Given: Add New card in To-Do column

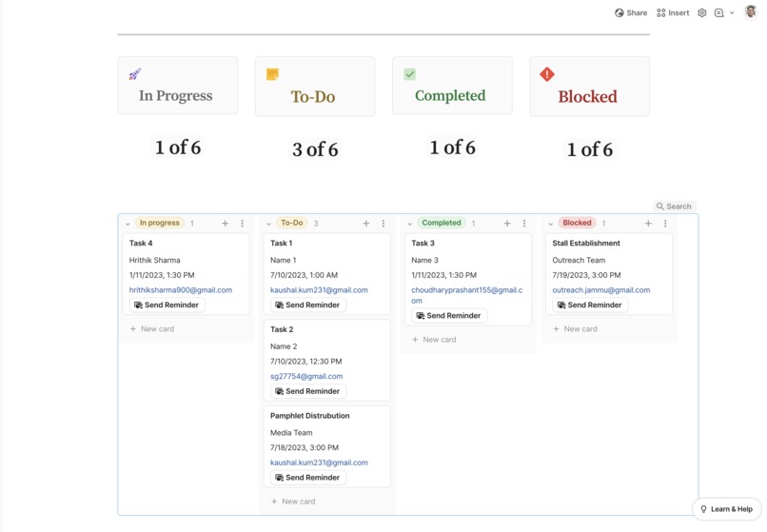Looking at the screenshot, I should [293, 502].
